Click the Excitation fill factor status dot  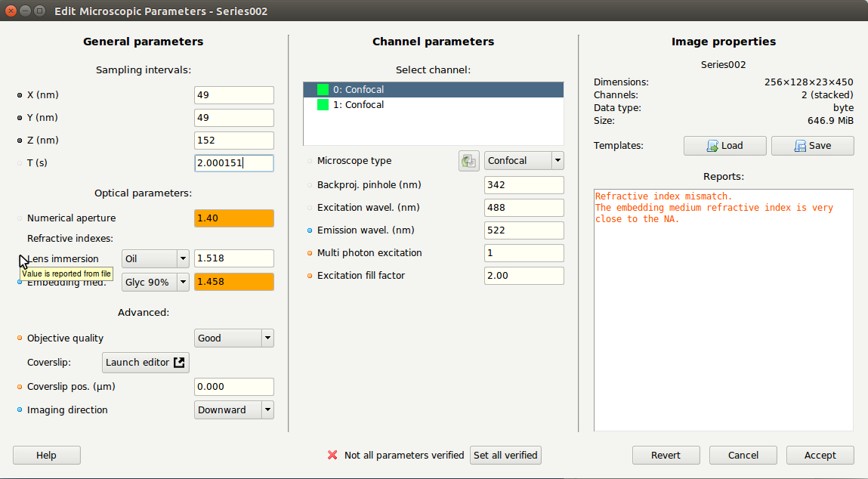point(310,276)
